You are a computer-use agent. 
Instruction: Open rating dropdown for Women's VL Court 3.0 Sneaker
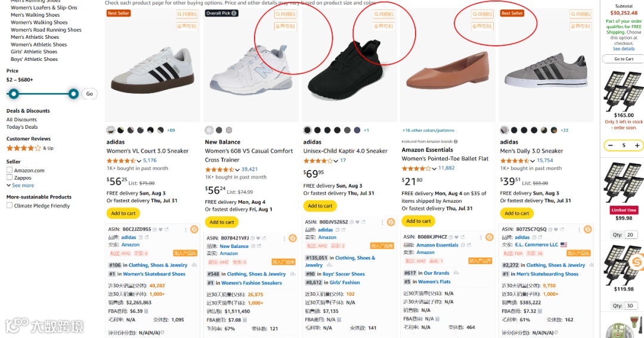point(139,160)
